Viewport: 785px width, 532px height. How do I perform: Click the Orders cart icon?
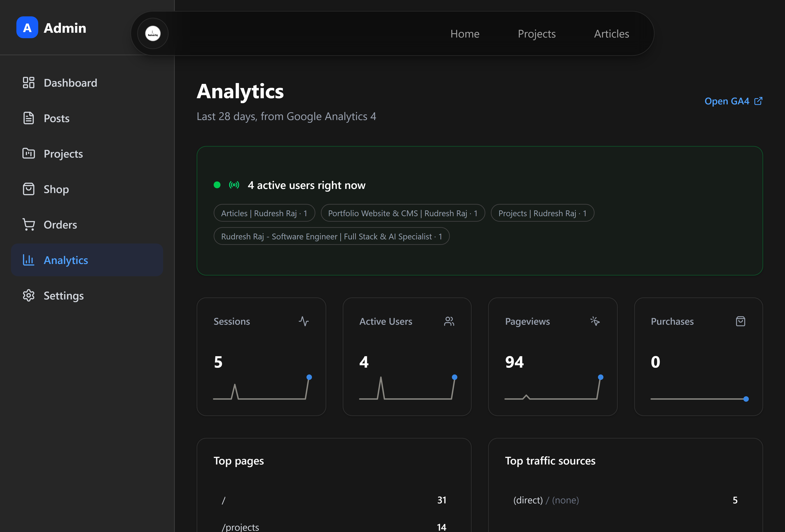[28, 224]
